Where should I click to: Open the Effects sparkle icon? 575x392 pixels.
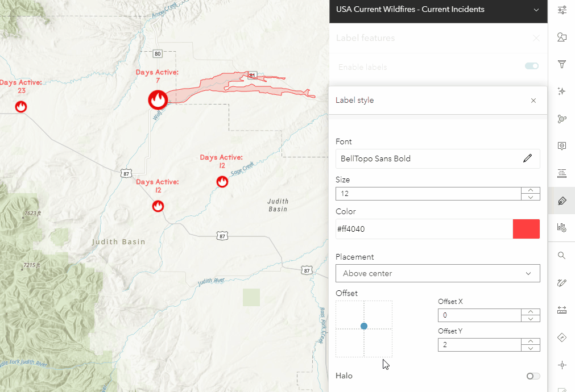click(x=562, y=91)
